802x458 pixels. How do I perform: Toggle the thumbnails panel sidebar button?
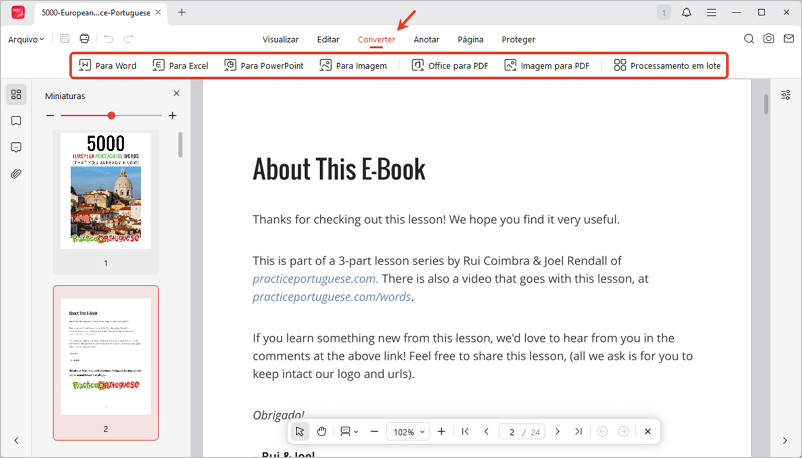click(16, 95)
